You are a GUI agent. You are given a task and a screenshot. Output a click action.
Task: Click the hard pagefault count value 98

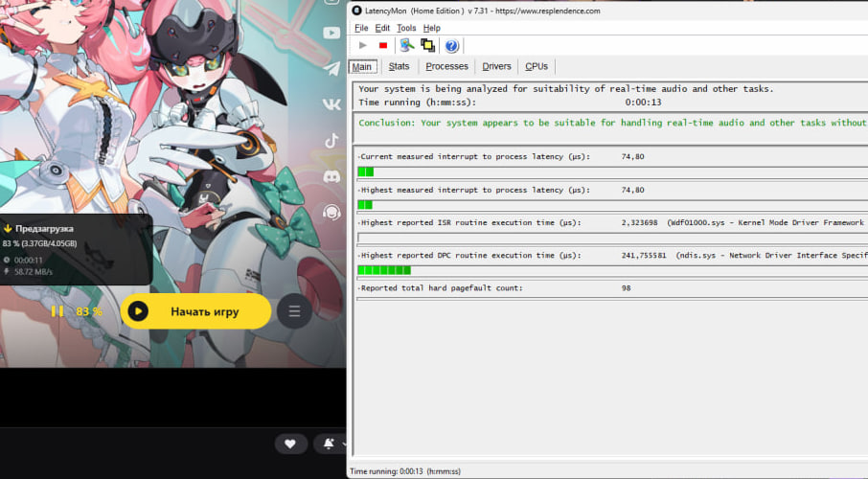click(x=626, y=288)
